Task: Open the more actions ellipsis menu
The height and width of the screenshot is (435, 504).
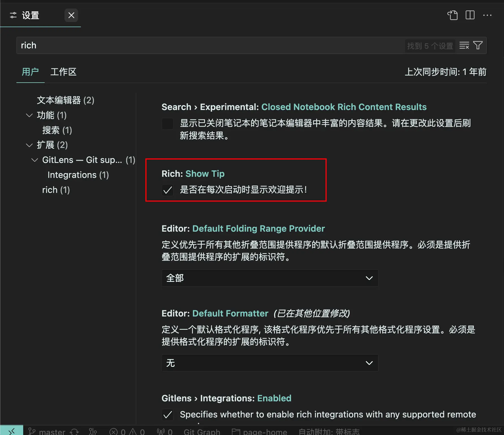Action: (487, 15)
